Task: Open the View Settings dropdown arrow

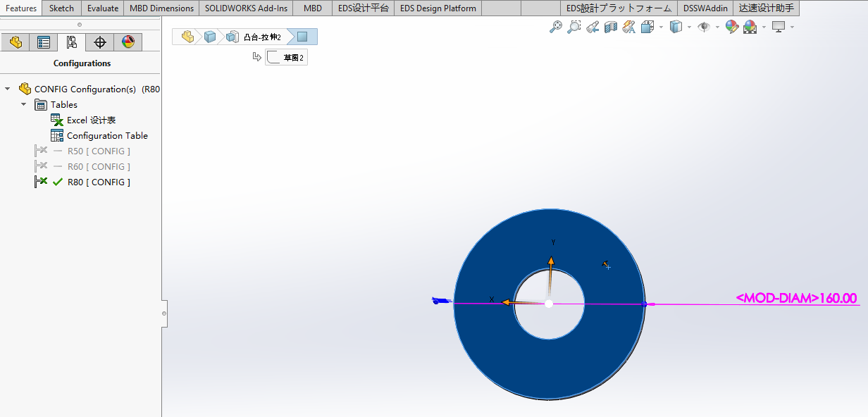Action: 792,27
